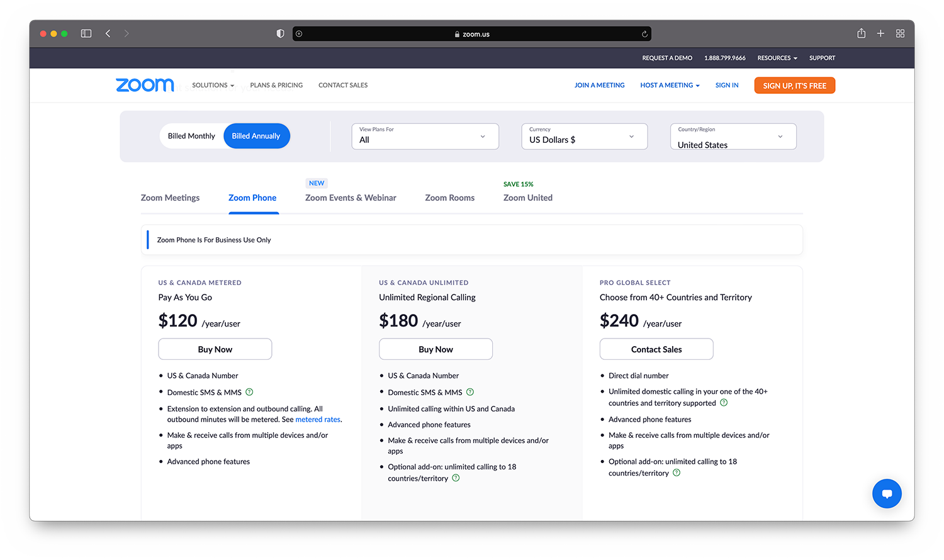The image size is (944, 560).
Task: Click info icon beside metered Domestic SMS & MMS
Action: 249,392
